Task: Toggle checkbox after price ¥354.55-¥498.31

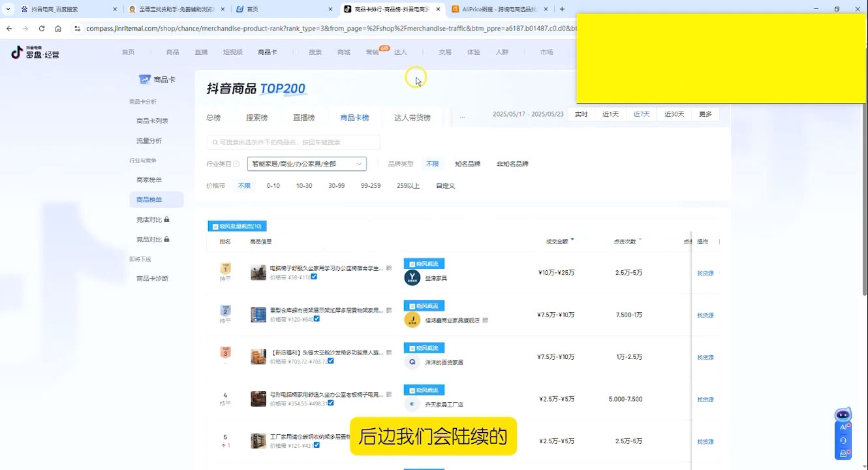Action: 331,403
